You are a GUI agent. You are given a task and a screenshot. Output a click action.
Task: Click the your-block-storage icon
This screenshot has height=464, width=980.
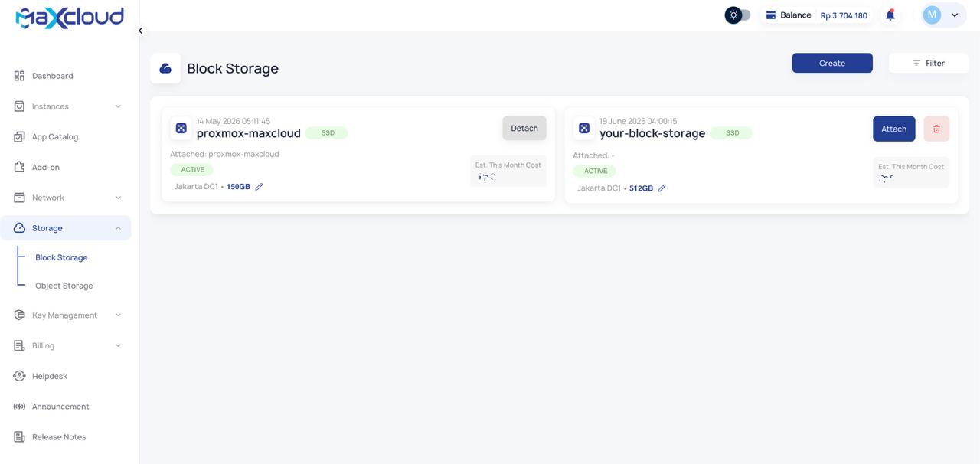tap(584, 129)
